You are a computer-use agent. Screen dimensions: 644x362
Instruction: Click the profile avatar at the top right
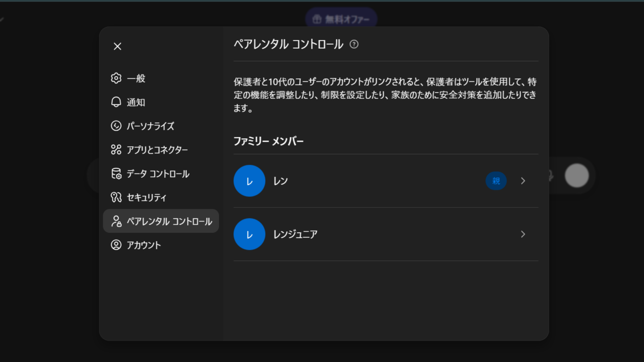(x=577, y=176)
